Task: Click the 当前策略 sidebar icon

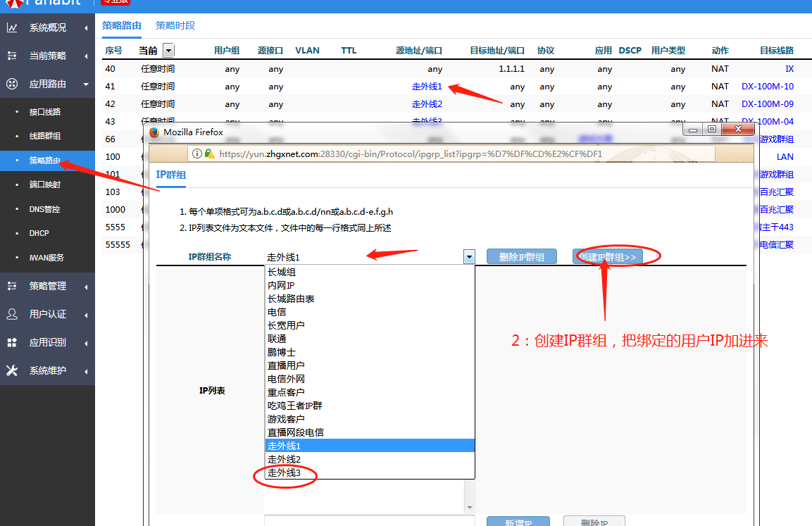Action: [12, 56]
